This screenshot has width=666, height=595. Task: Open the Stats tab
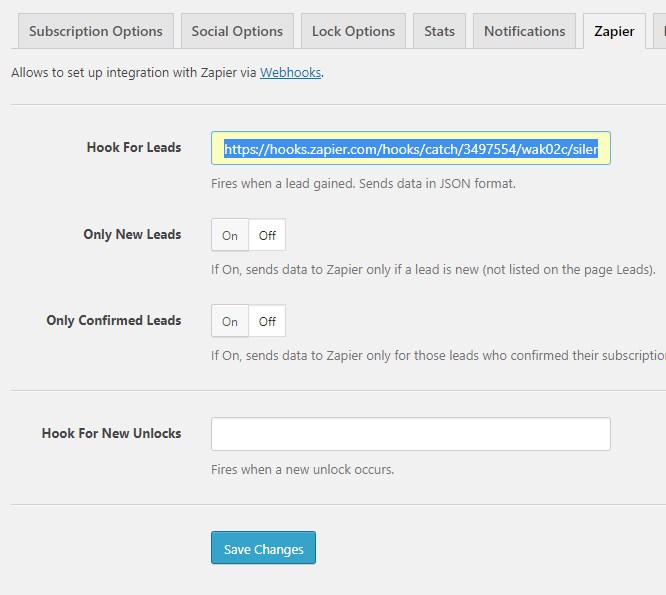pyautogui.click(x=439, y=31)
